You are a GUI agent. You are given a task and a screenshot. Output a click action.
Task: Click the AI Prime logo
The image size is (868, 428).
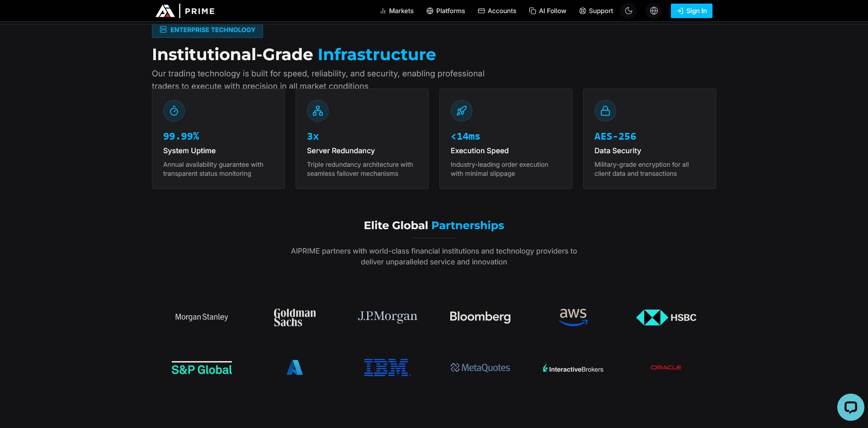point(185,11)
